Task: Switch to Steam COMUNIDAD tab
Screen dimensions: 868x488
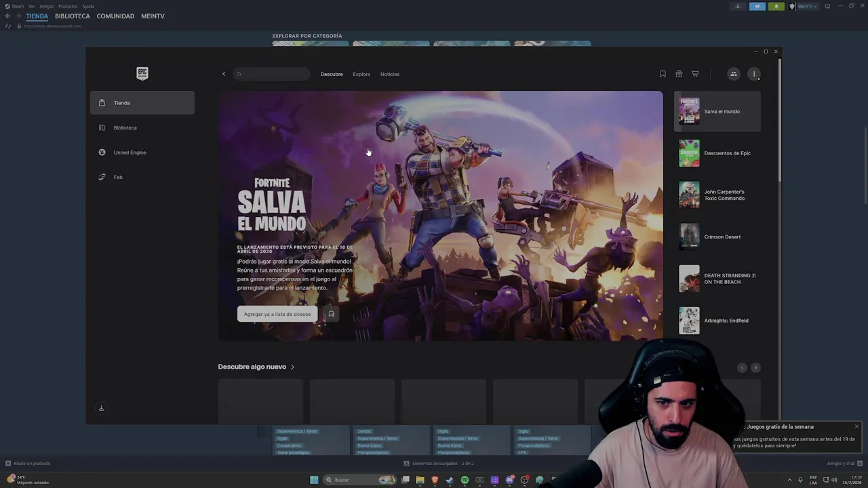Action: click(115, 16)
